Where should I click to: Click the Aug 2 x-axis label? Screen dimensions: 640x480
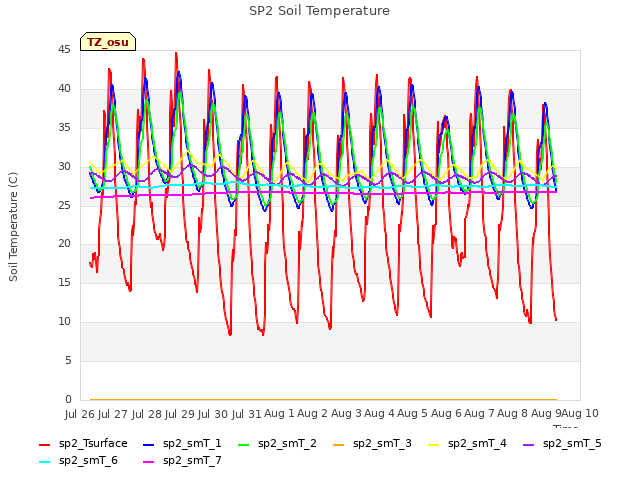(313, 413)
